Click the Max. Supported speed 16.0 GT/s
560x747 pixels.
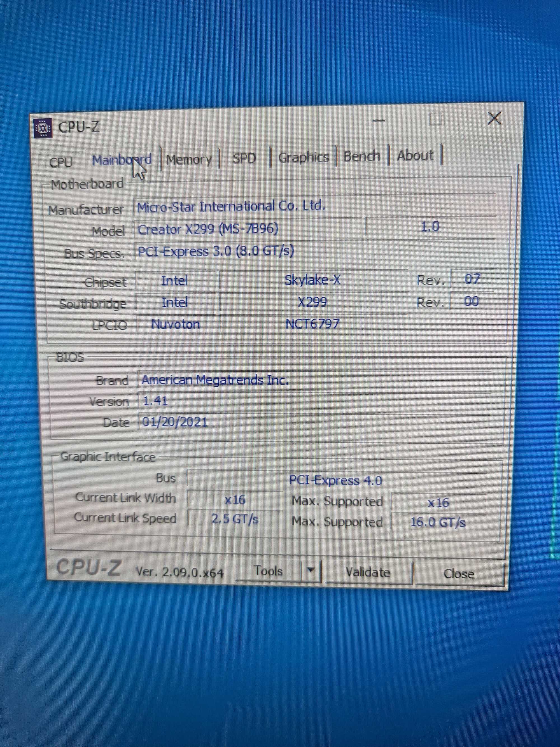pyautogui.click(x=438, y=522)
